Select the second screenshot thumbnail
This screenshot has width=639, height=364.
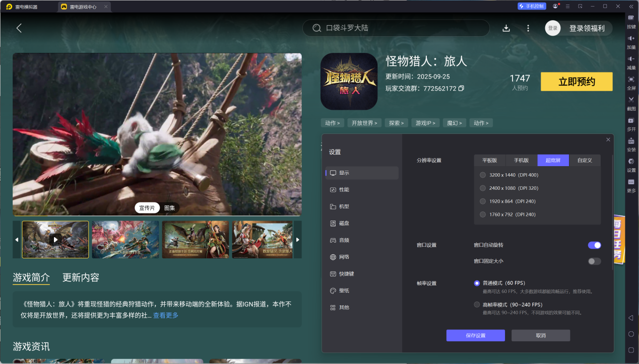[125, 240]
